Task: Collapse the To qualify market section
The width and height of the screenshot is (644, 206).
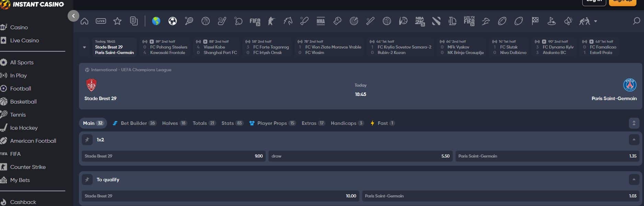Action: tap(634, 180)
